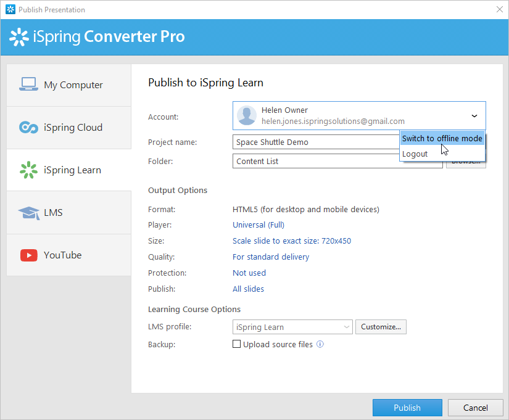Click the Not used protection link
This screenshot has width=509, height=420.
[249, 273]
